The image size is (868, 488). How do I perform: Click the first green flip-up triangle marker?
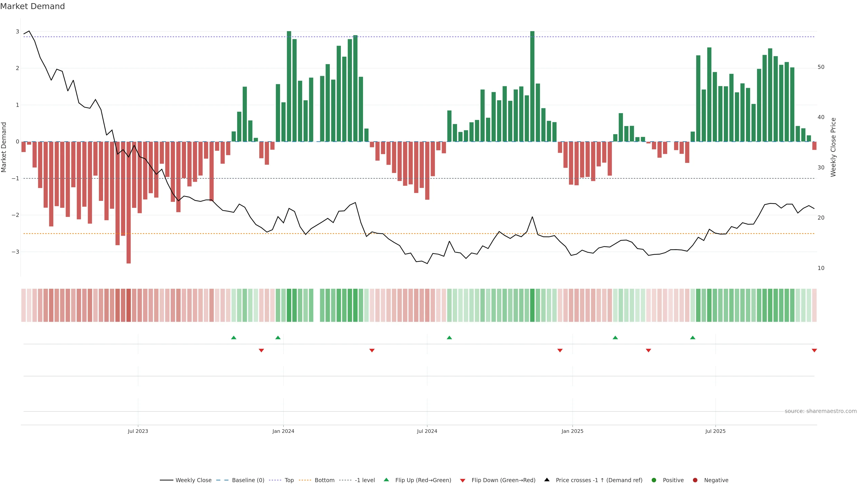[234, 338]
